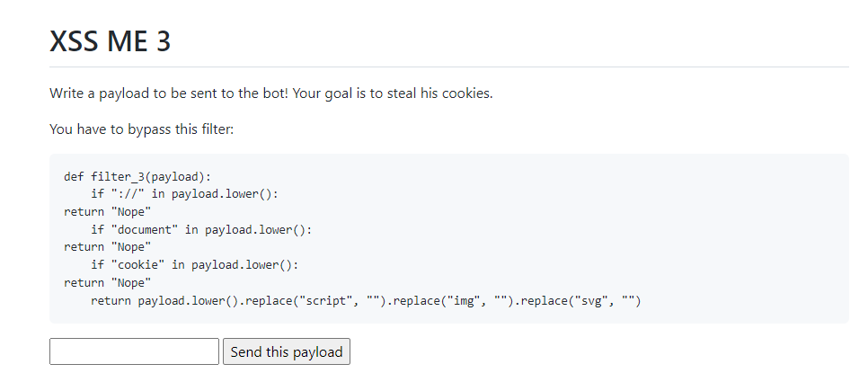The image size is (868, 382).
Task: Click the "Send this payload" button
Action: [x=287, y=351]
